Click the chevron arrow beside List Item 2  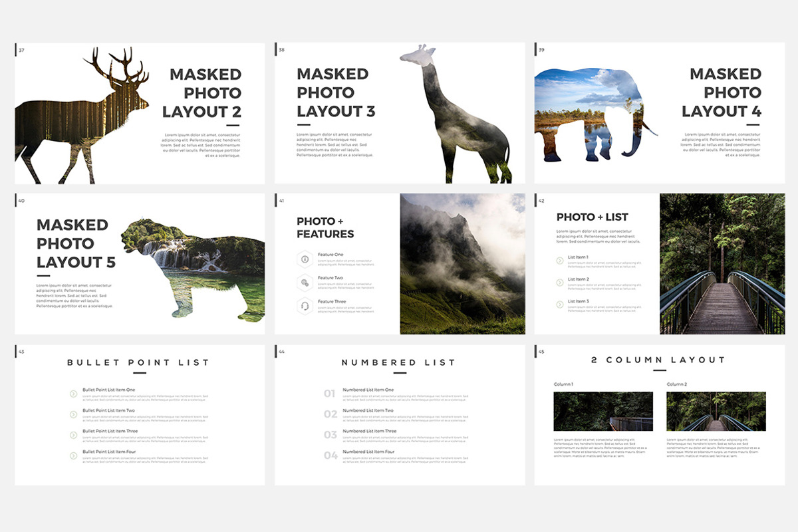click(560, 282)
